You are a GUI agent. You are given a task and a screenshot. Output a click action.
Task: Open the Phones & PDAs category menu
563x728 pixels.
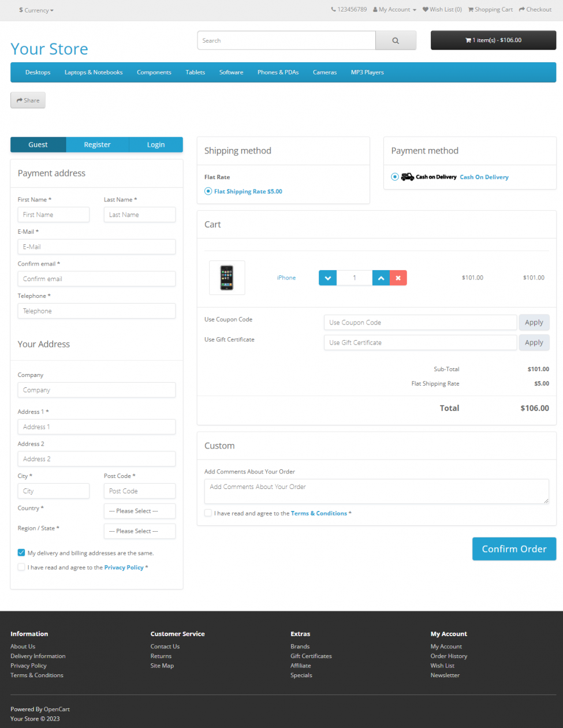[278, 72]
